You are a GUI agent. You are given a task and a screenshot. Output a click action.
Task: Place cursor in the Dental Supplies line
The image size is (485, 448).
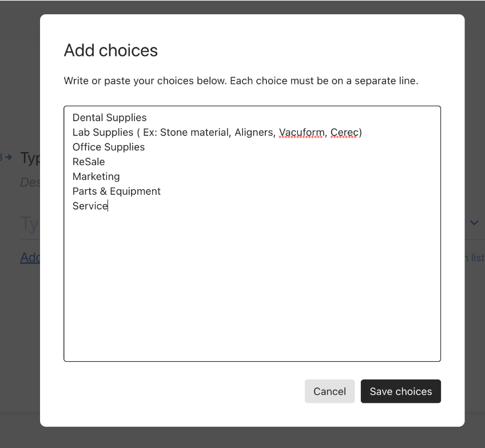pyautogui.click(x=109, y=118)
